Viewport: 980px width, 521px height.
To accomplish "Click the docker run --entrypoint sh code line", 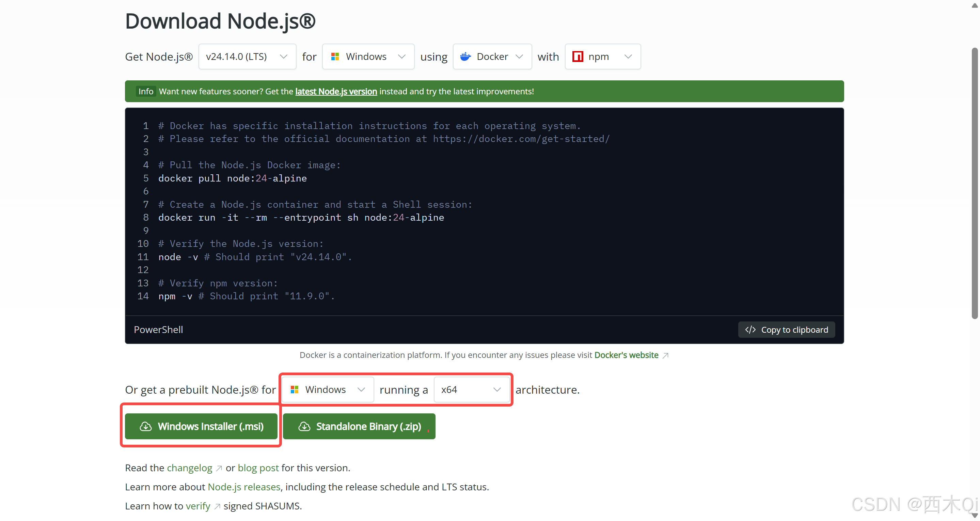I will (x=301, y=218).
